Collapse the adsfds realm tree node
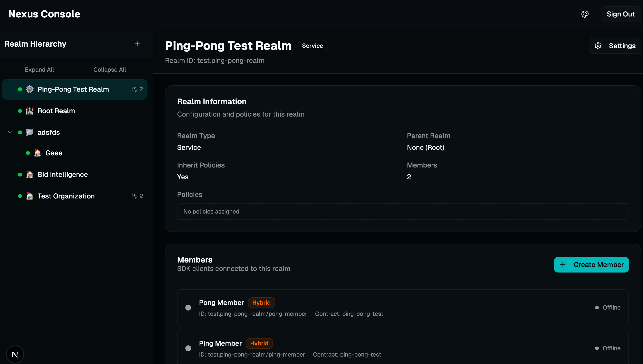The height and width of the screenshot is (364, 643). [x=10, y=132]
